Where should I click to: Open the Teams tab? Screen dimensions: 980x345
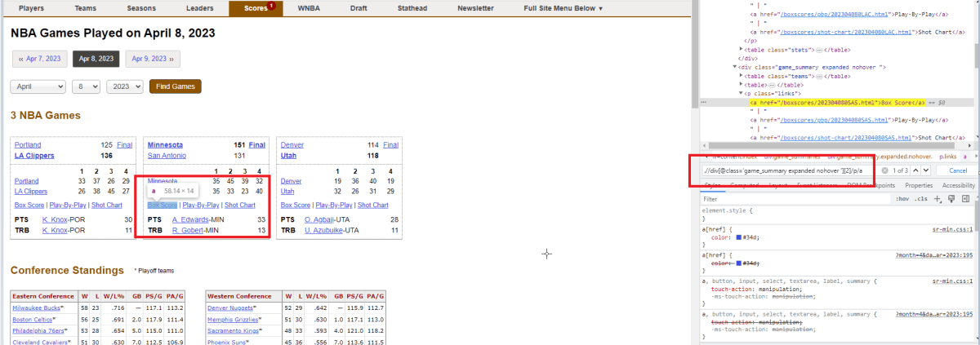(x=85, y=8)
